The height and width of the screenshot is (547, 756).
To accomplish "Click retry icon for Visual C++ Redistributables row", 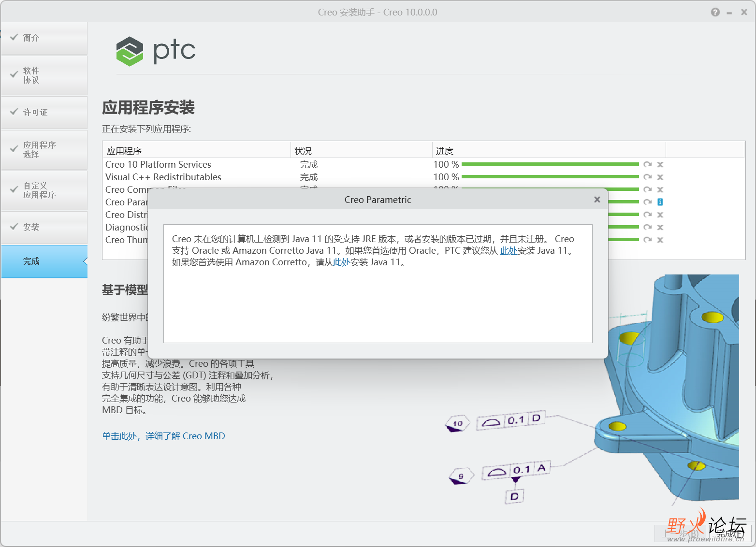I will pos(647,177).
